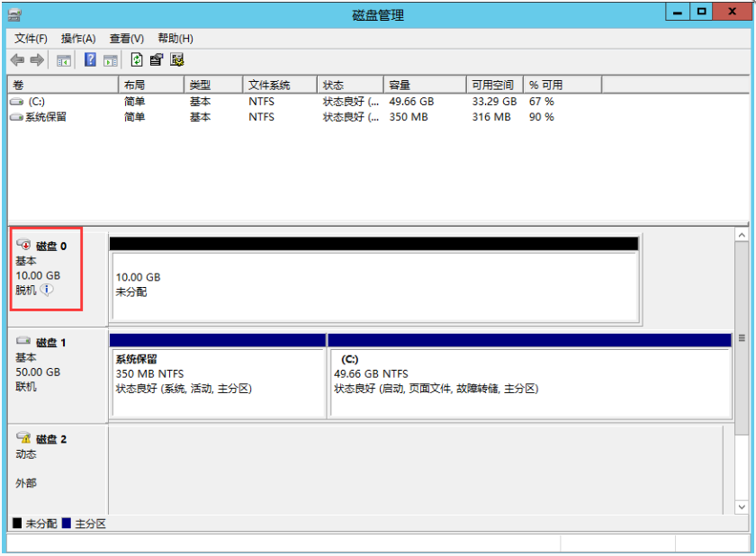The width and height of the screenshot is (756, 556).
Task: Select the 10.00 GB 未分配 partition
Action: [x=373, y=284]
